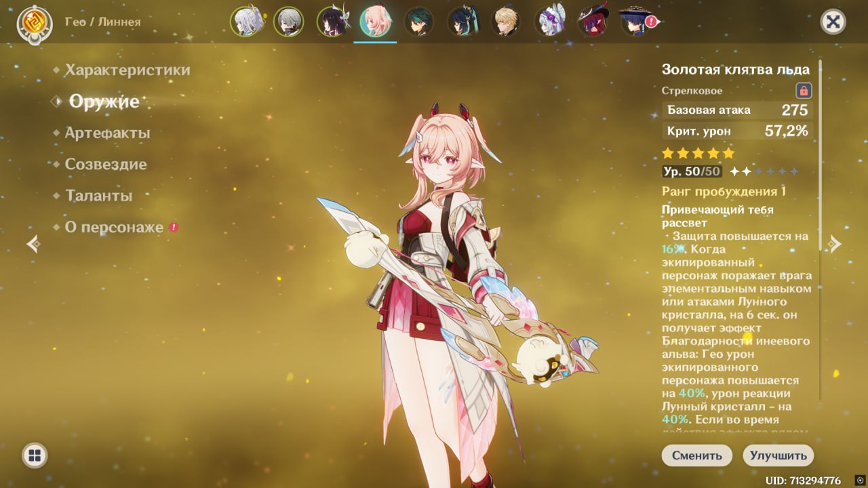Close the character screen with X

click(833, 22)
